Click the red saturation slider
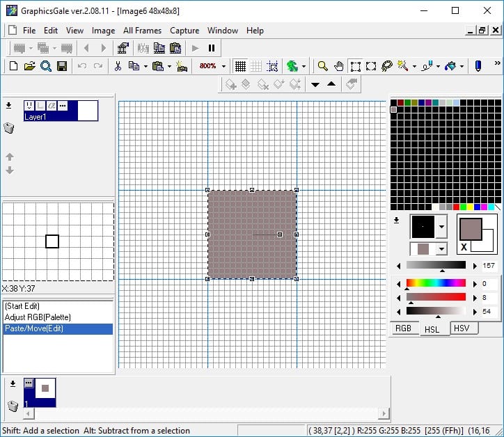 pyautogui.click(x=436, y=296)
